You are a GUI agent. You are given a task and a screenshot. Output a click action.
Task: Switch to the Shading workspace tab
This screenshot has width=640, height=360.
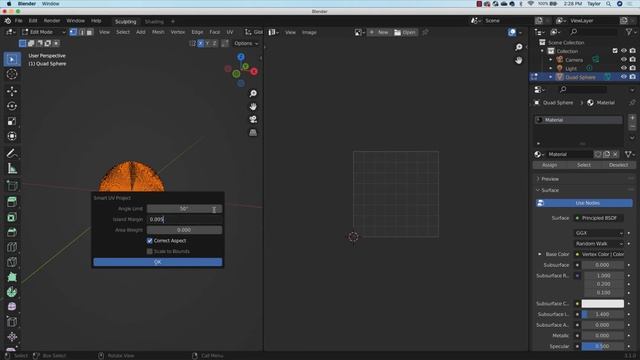[154, 21]
